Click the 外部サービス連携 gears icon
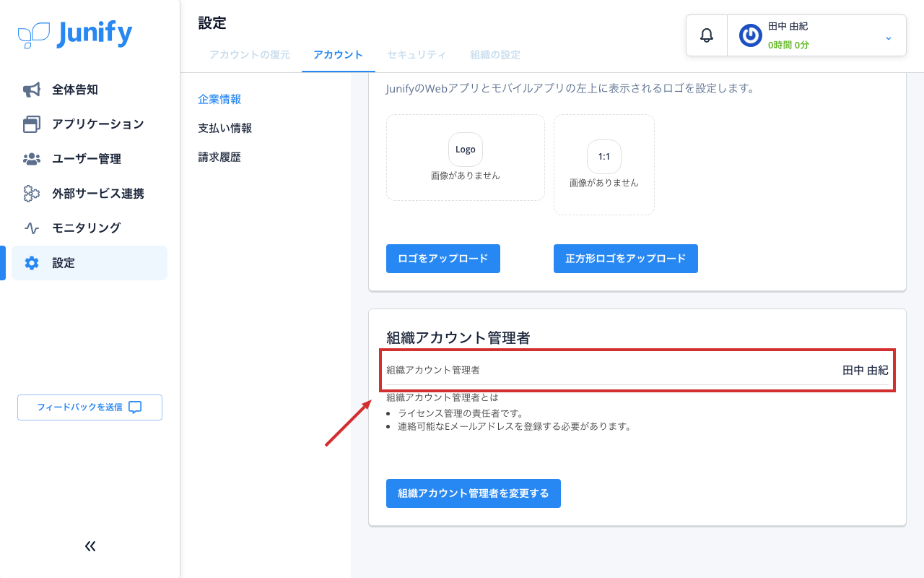Viewport: 924px width, 578px height. pos(32,194)
